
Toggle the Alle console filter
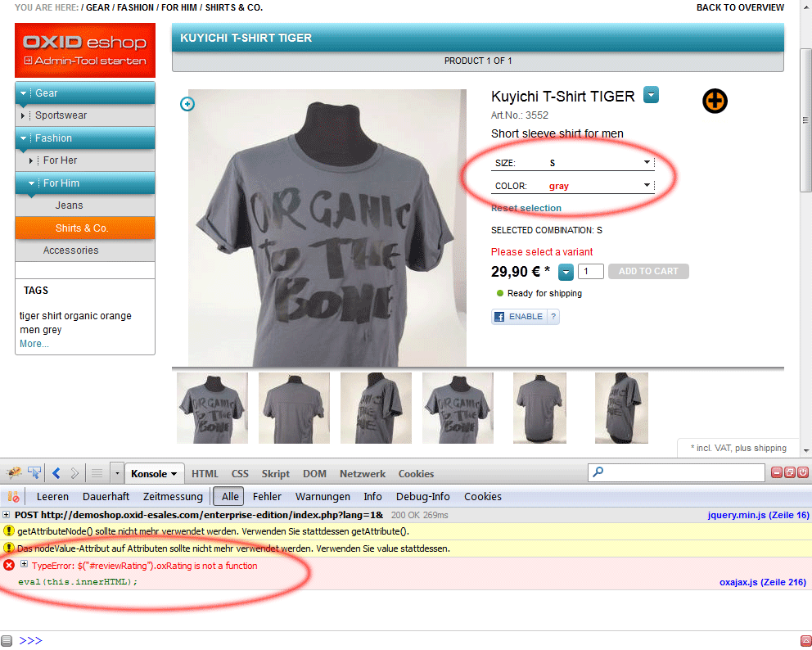point(230,496)
